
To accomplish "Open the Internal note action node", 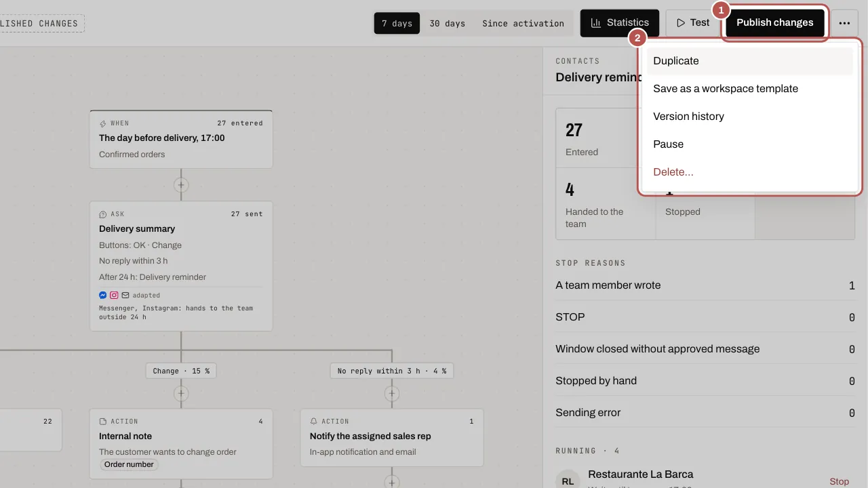I will [x=181, y=443].
